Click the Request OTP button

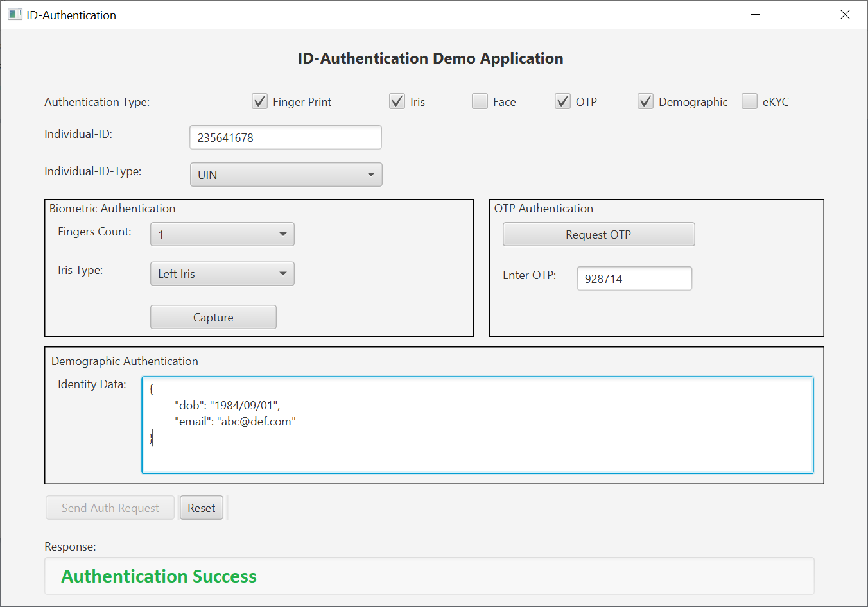tap(598, 234)
